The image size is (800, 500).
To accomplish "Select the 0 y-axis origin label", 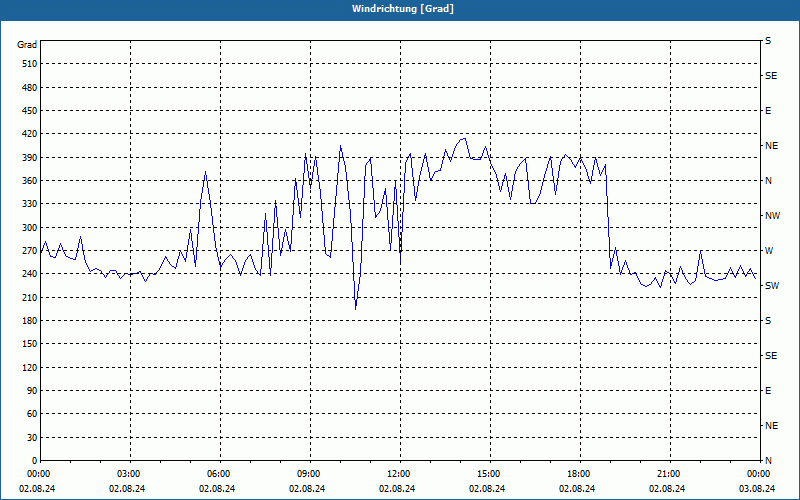I will (x=35, y=461).
